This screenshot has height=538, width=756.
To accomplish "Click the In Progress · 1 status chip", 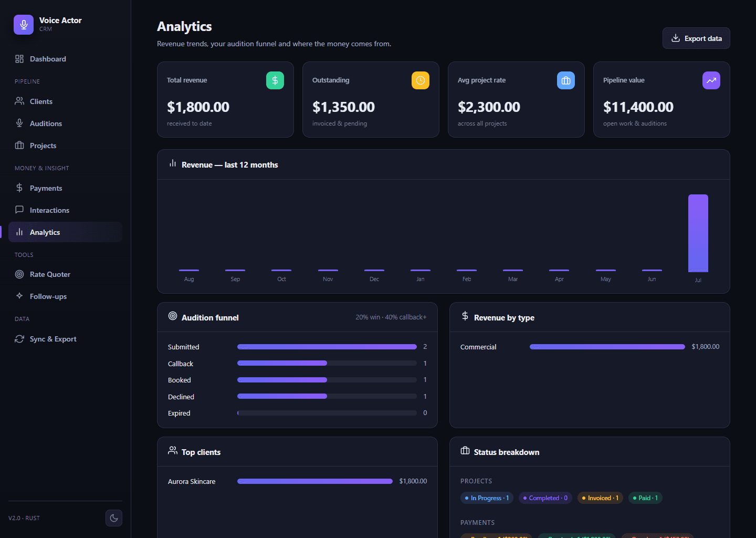I will click(487, 498).
